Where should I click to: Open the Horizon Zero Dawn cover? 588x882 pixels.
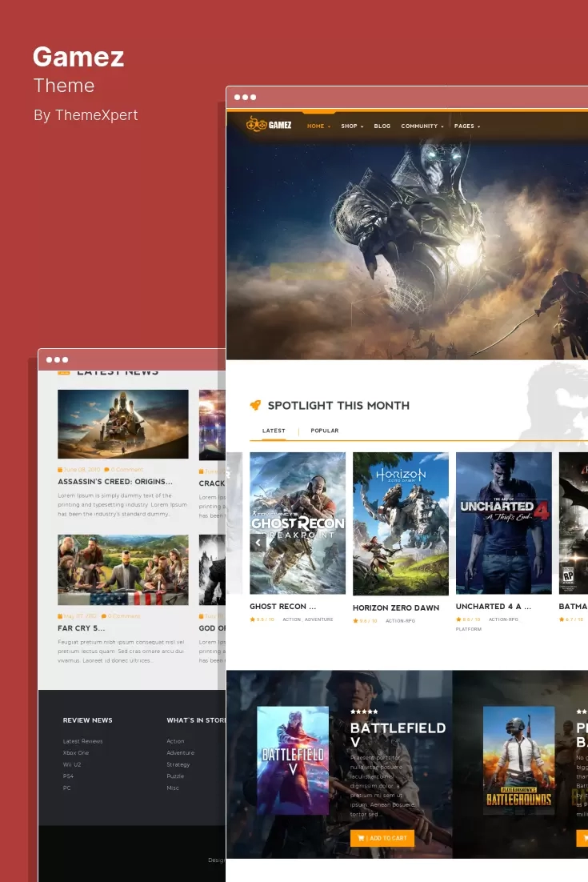401,523
